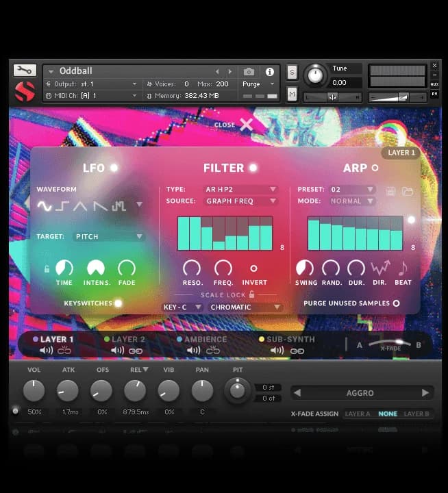
Task: Click the ARP beat note icon
Action: click(x=403, y=268)
